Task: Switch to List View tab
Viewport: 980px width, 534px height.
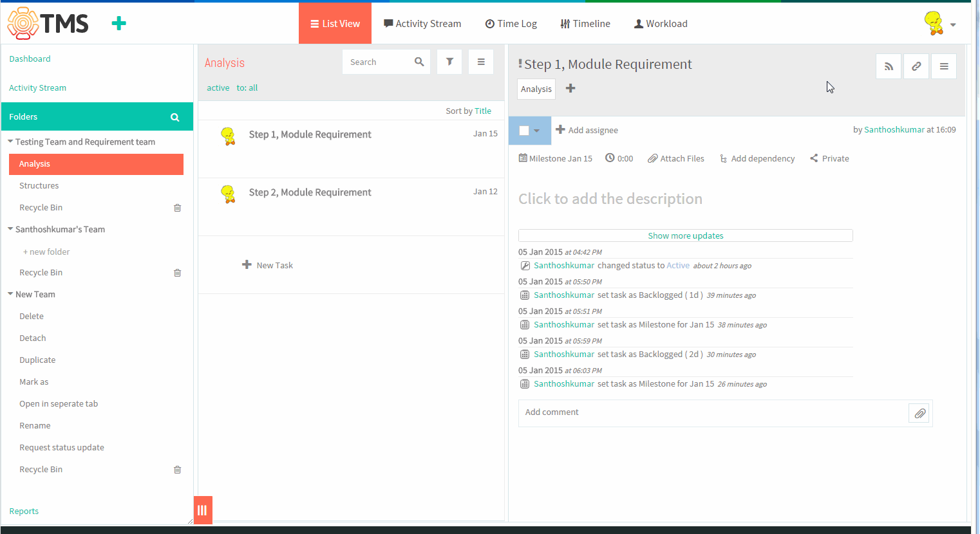Action: [x=335, y=23]
